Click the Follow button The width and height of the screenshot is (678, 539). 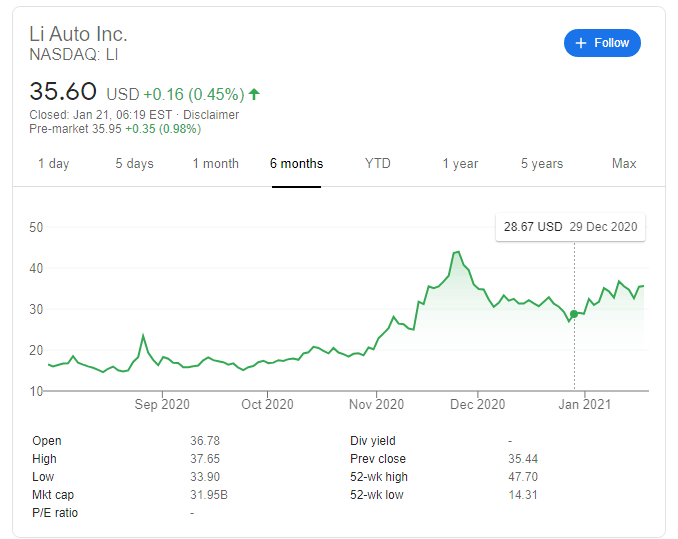tap(602, 43)
